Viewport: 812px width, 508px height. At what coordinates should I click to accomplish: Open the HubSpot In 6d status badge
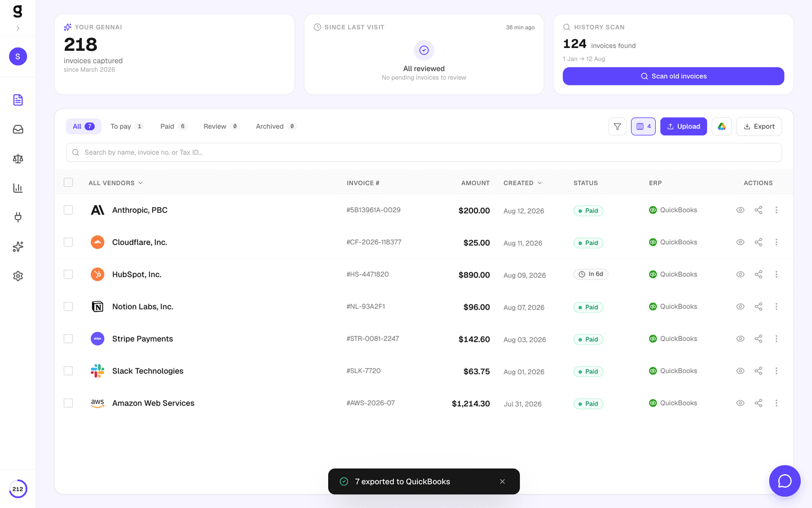590,274
